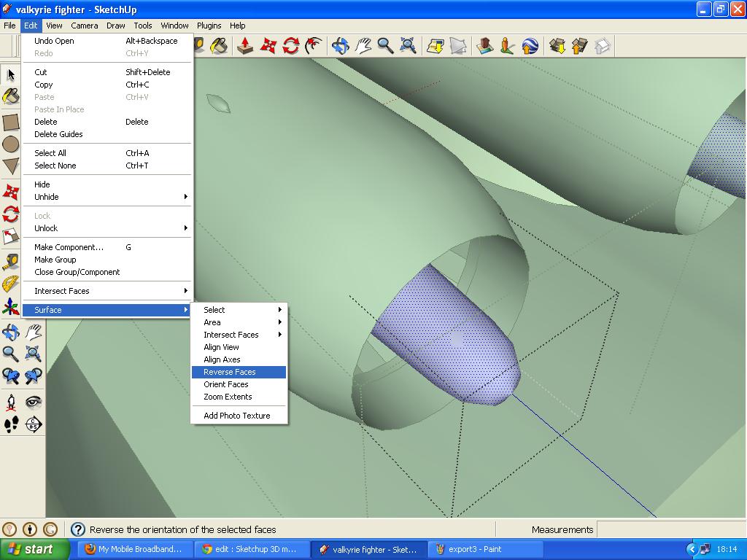Click the Offset tool in top toolbar
The height and width of the screenshot is (560, 747).
(314, 46)
